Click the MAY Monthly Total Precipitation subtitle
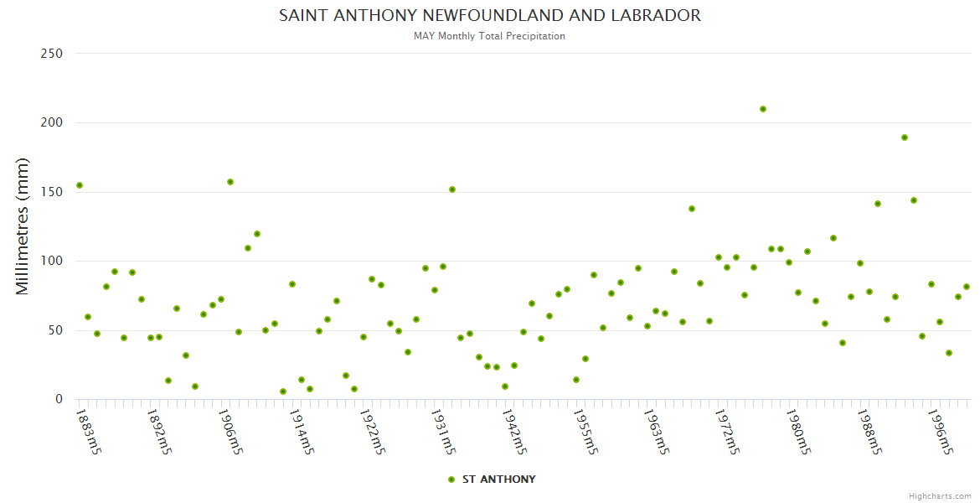This screenshot has height=503, width=980. coord(490,36)
